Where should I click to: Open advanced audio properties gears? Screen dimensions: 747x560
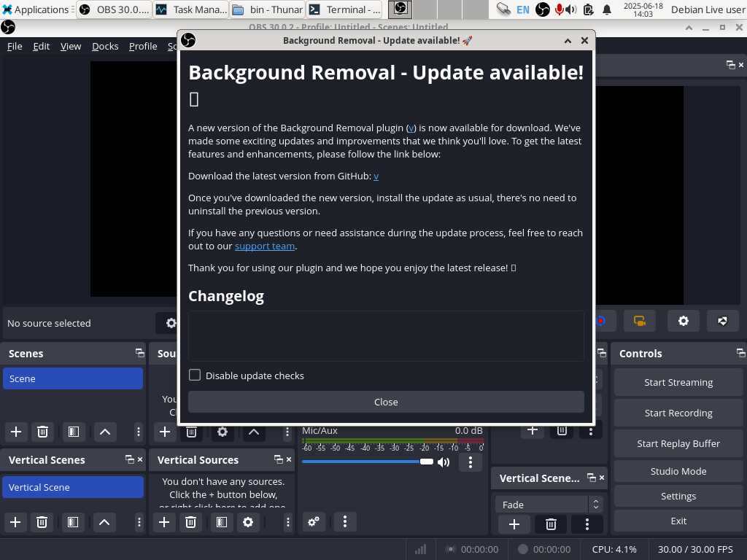314,521
